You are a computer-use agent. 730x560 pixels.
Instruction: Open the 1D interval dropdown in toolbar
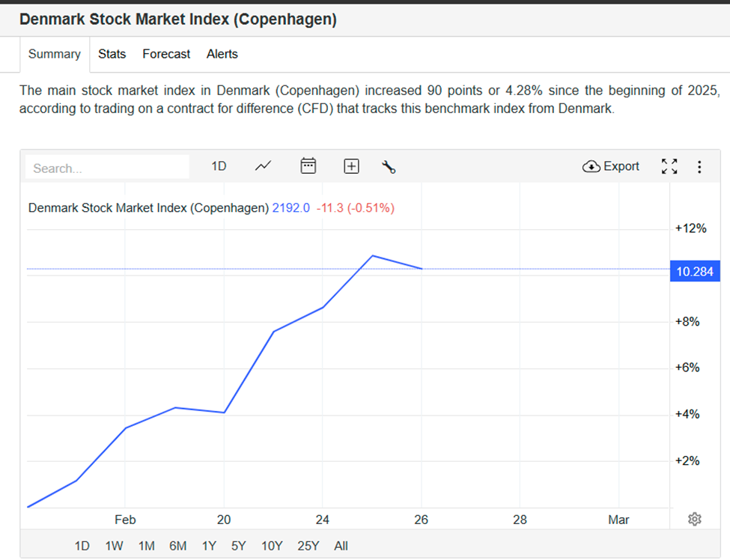point(219,166)
